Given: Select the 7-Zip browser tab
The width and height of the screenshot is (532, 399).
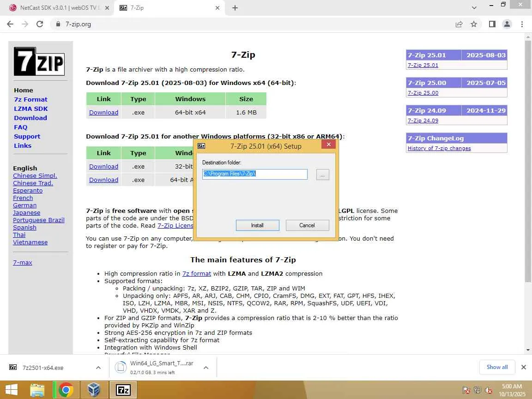Looking at the screenshot, I should tap(166, 8).
